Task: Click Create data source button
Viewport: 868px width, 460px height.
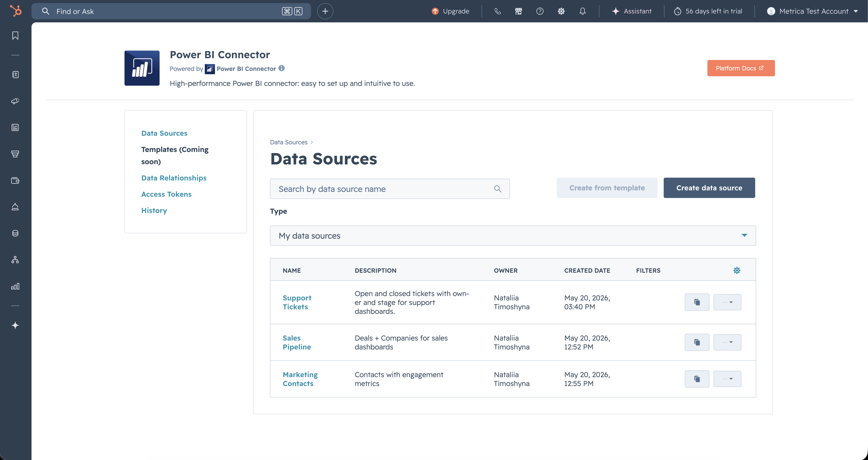Action: (709, 188)
